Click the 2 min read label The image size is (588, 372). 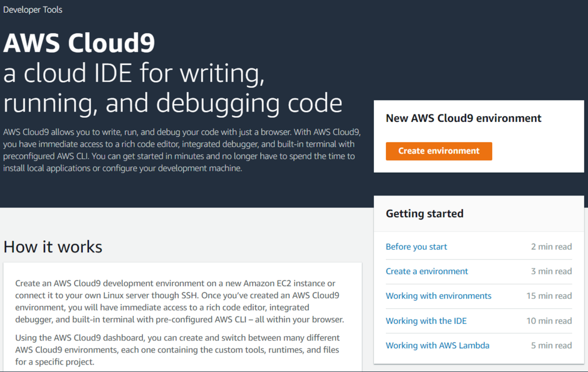pyautogui.click(x=551, y=247)
